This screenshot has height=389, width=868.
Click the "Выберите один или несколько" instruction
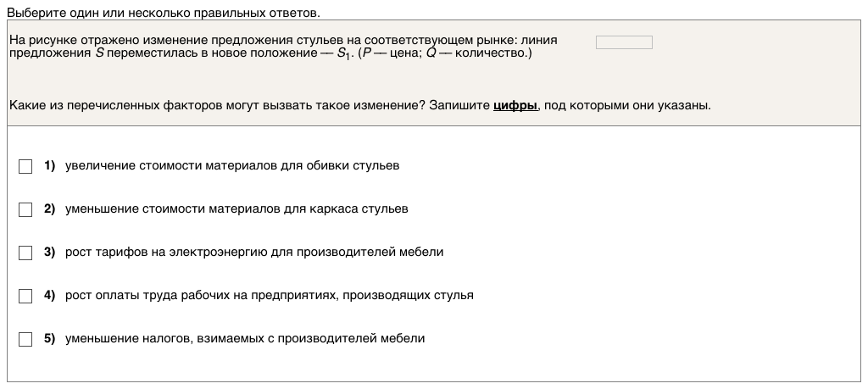(164, 14)
